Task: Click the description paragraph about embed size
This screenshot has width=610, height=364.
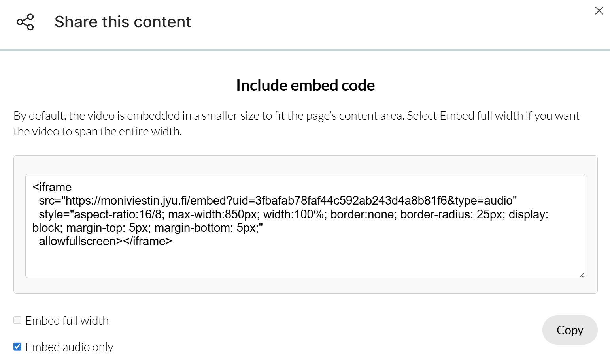Action: point(297,123)
